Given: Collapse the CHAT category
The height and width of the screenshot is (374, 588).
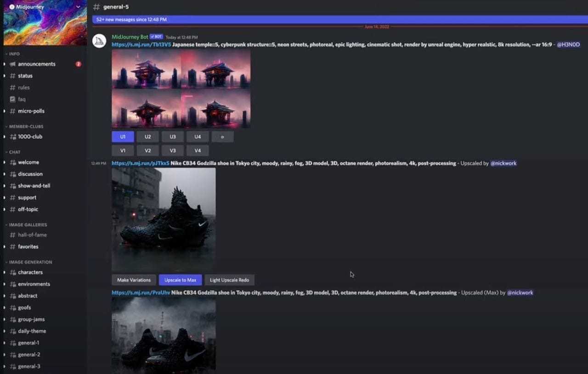Looking at the screenshot, I should point(13,152).
